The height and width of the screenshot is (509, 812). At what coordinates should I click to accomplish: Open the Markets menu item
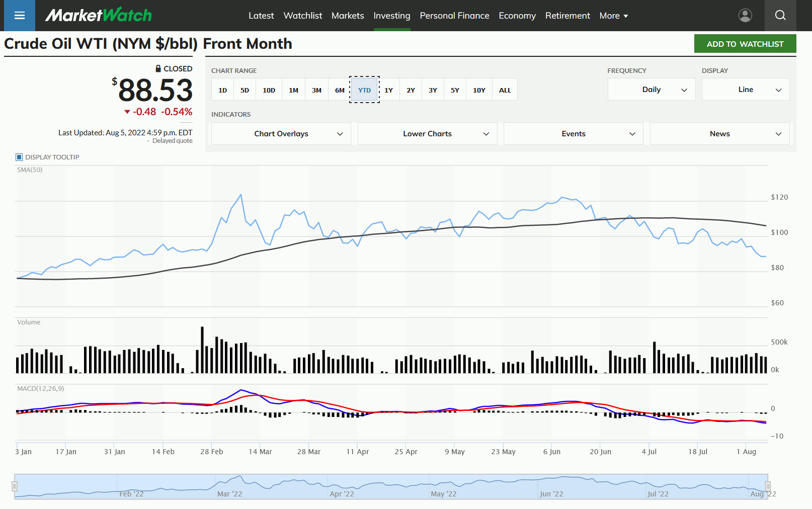tap(348, 16)
